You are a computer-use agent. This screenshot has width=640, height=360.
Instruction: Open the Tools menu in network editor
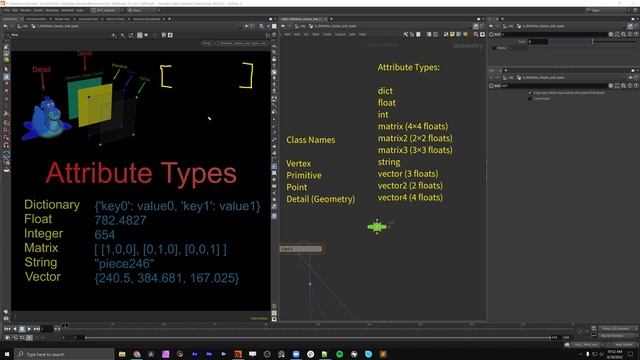tap(327, 35)
